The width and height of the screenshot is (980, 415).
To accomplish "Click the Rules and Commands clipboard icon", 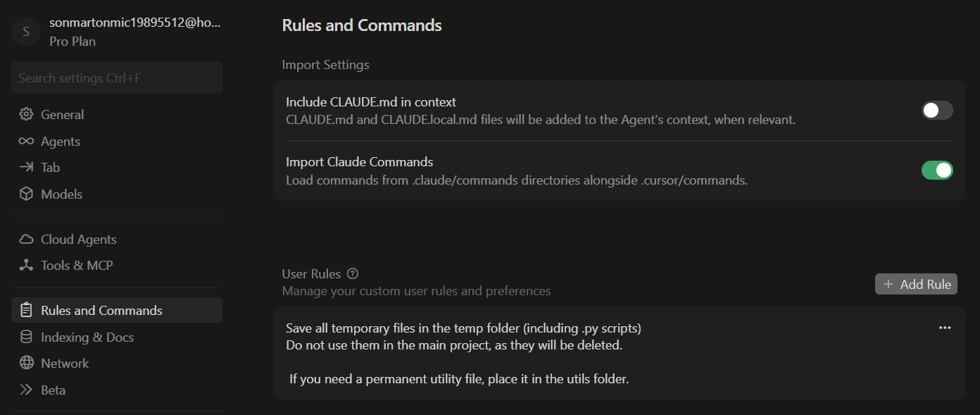I will tap(25, 310).
